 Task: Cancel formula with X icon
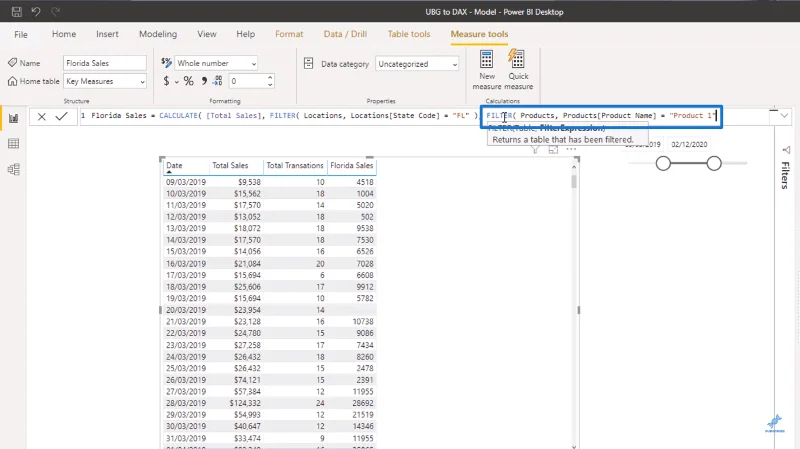pyautogui.click(x=42, y=116)
